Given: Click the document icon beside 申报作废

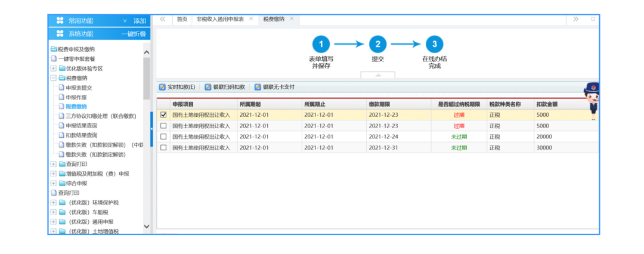Looking at the screenshot, I should pyautogui.click(x=61, y=97).
